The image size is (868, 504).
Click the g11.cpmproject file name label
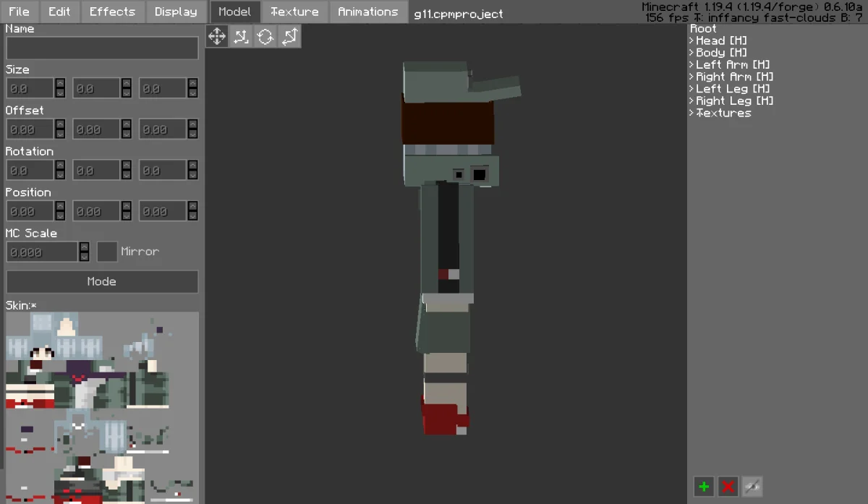[x=459, y=14]
